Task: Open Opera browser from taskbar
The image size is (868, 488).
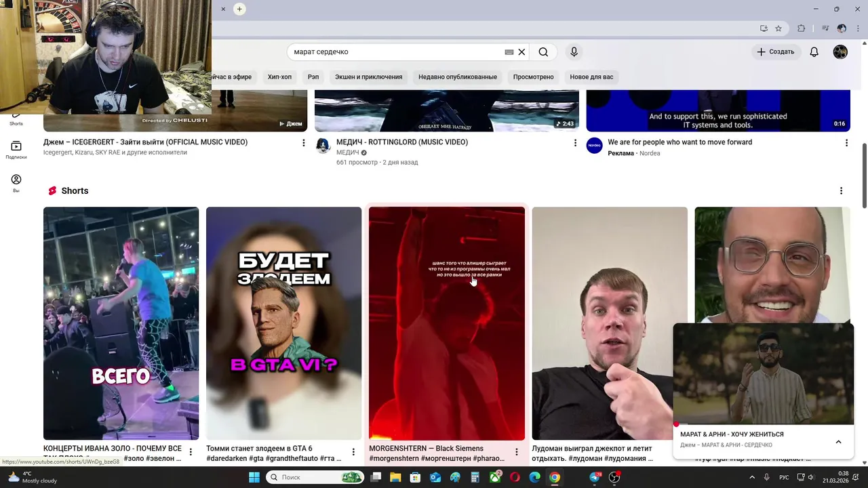Action: (515, 477)
